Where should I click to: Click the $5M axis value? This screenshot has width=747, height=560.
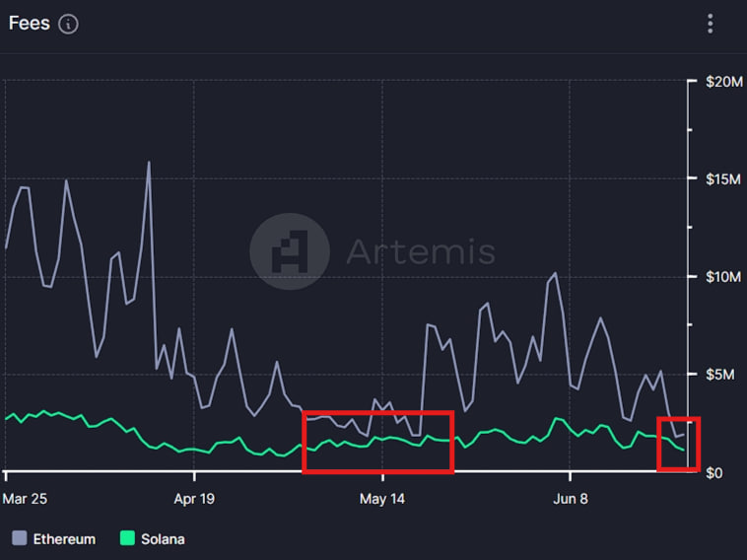[x=719, y=374]
